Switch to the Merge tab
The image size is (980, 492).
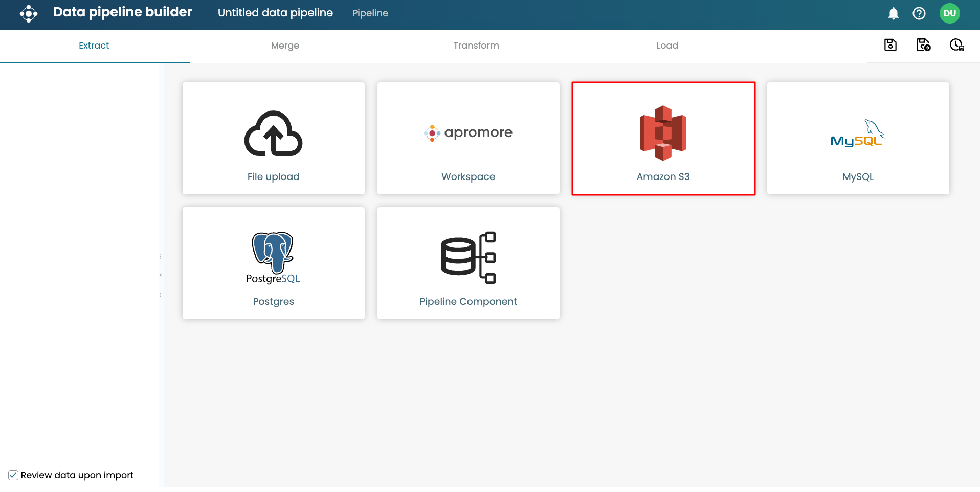285,46
